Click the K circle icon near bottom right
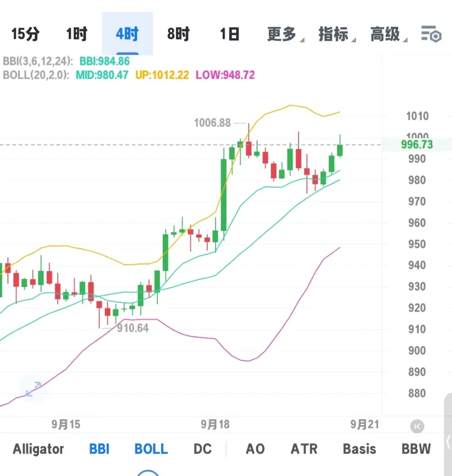 [x=417, y=426]
